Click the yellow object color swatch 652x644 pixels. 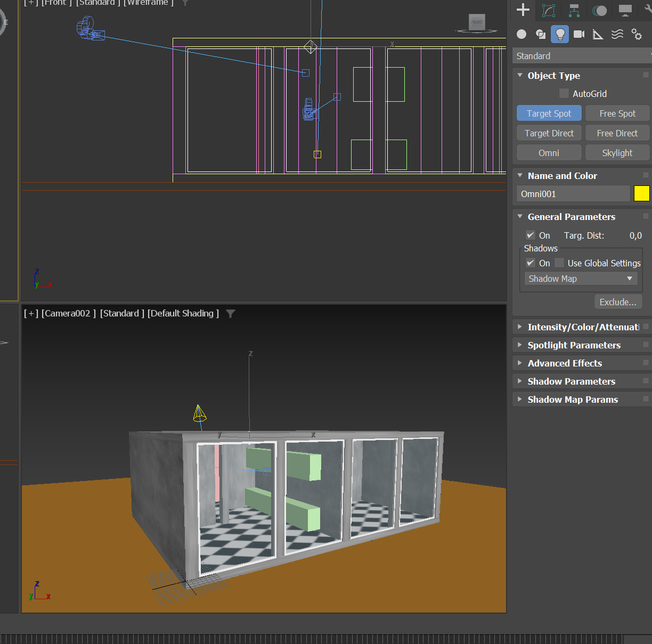[641, 193]
